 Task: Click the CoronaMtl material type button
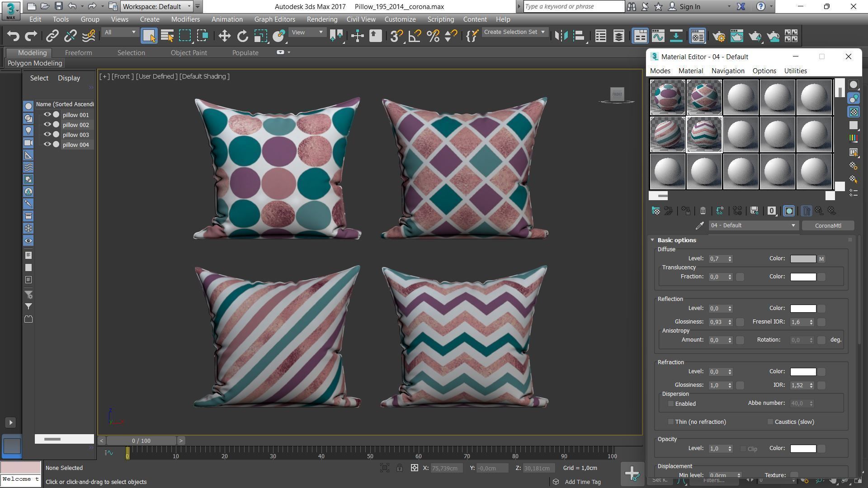tap(828, 225)
